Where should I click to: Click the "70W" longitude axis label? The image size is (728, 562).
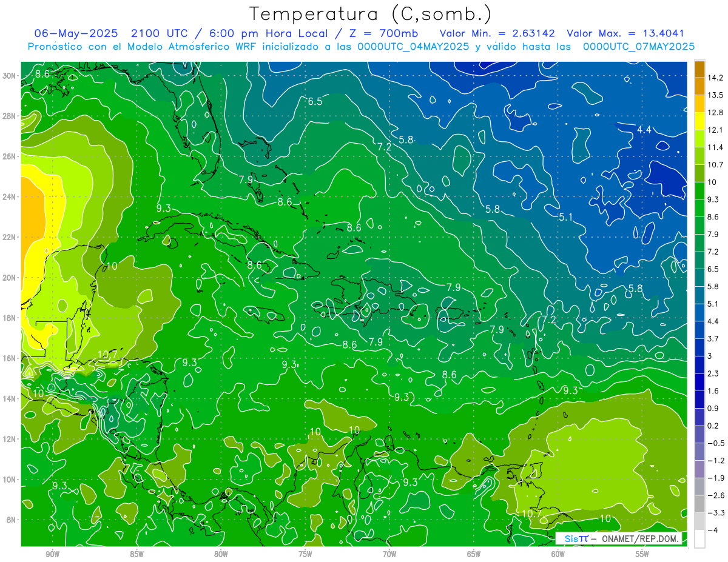pyautogui.click(x=389, y=554)
